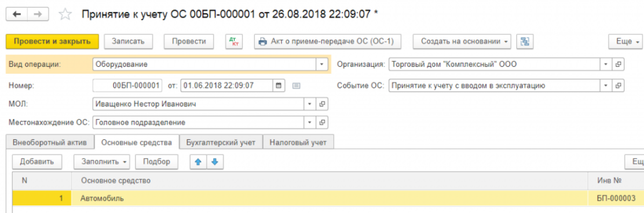Open Заполнить dropdown button

click(x=102, y=161)
